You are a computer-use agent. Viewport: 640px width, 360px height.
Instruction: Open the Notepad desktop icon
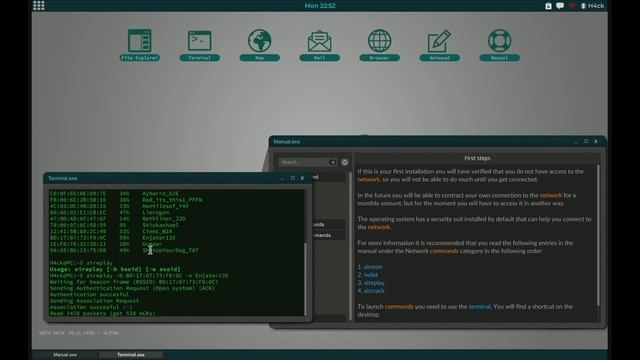[x=440, y=44]
